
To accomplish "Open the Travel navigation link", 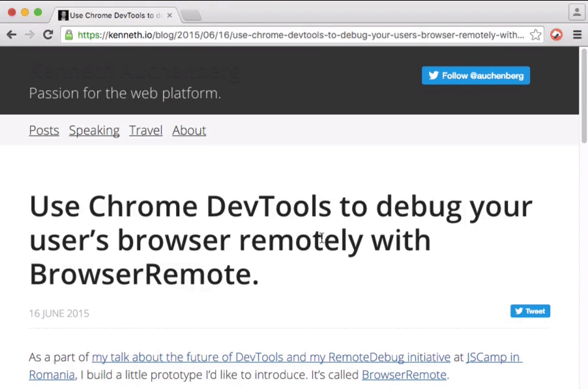I will coord(146,131).
